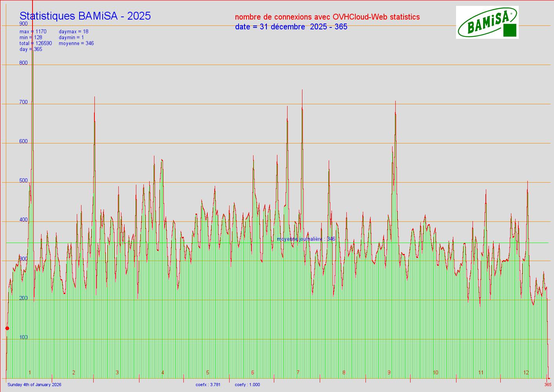Click the 'coefy : 1.000' label
This screenshot has width=554, height=392.
coord(247,385)
